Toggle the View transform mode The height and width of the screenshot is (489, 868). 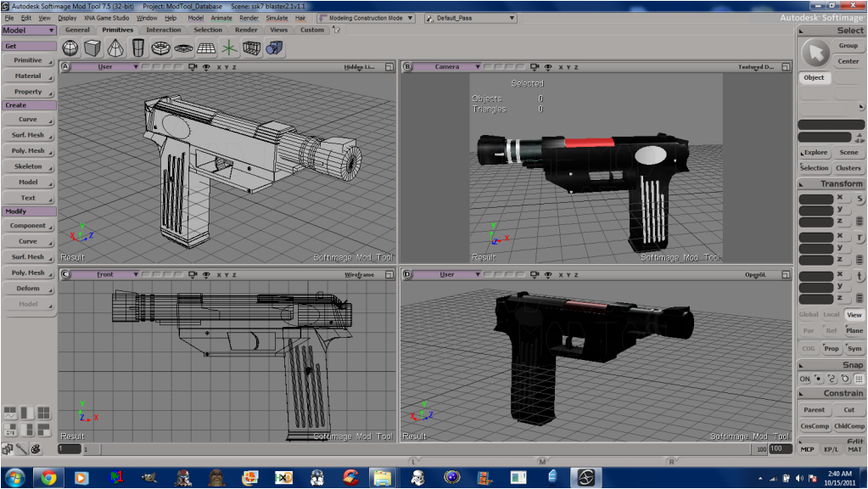(854, 315)
